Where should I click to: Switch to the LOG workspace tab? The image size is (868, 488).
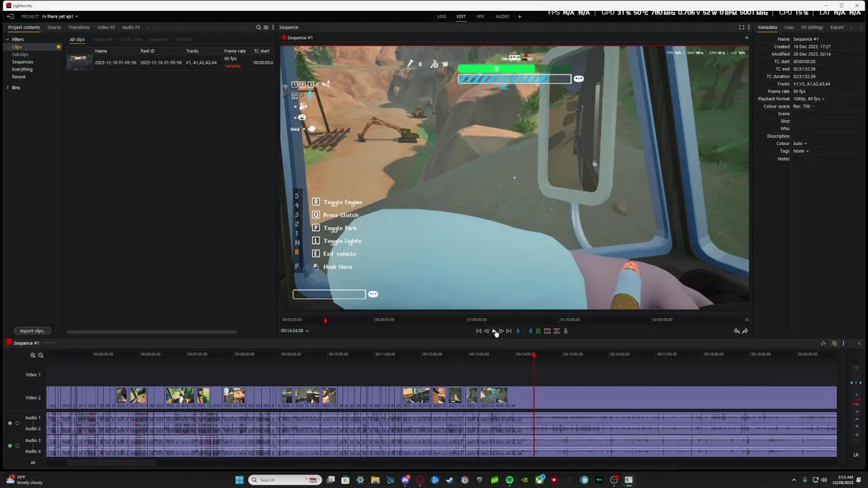[x=441, y=16]
